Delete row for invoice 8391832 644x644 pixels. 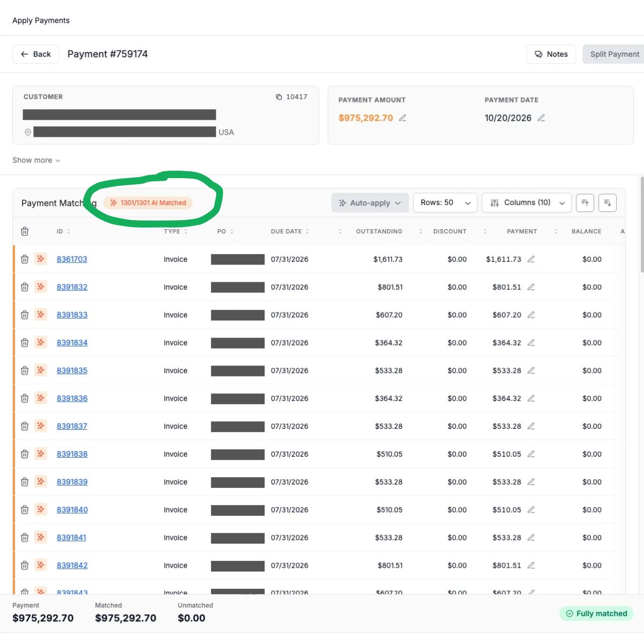click(25, 287)
